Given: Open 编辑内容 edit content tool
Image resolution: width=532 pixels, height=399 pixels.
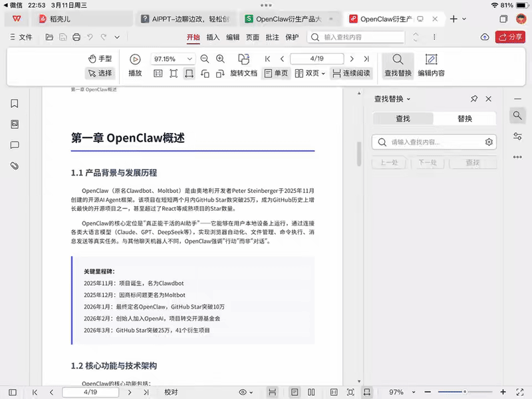Looking at the screenshot, I should click(431, 66).
